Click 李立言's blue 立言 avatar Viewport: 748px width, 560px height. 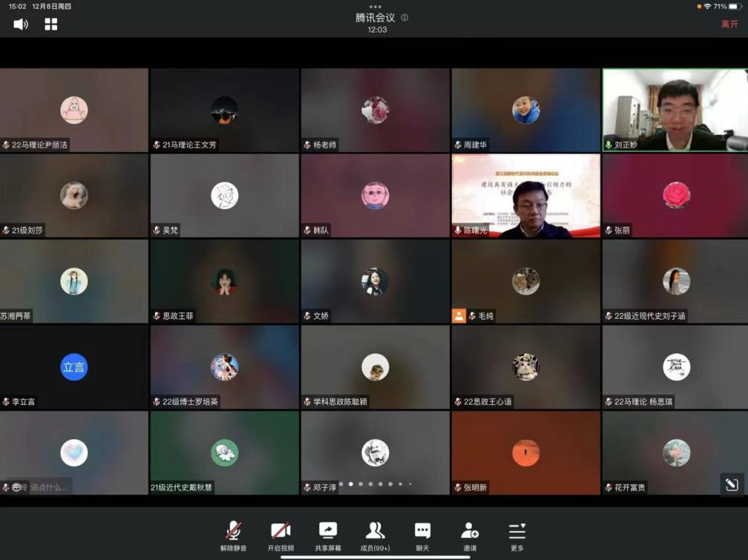pos(73,367)
